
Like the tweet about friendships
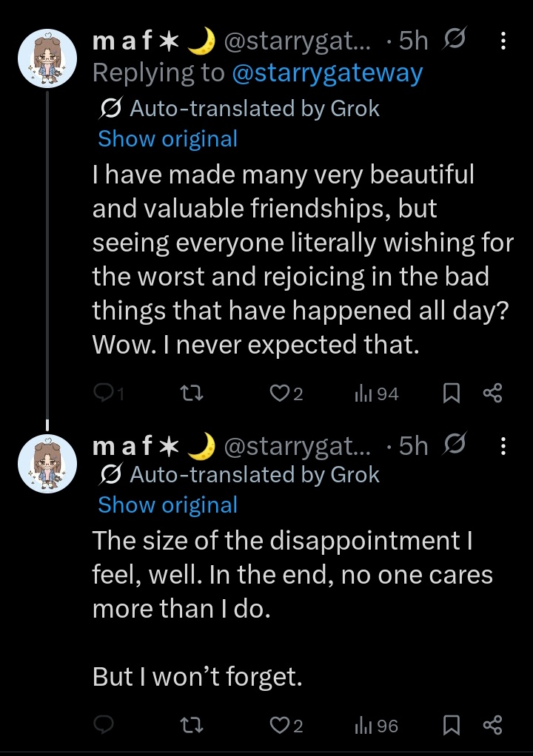point(286,394)
